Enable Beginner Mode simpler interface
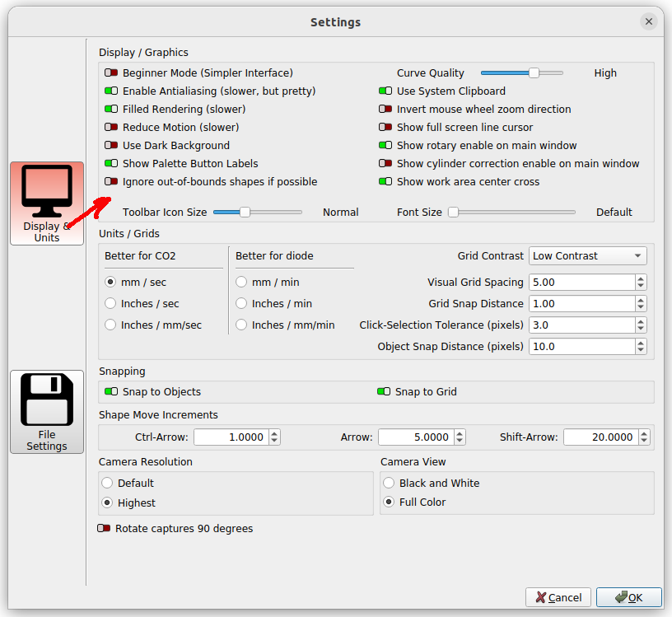 pyautogui.click(x=110, y=72)
